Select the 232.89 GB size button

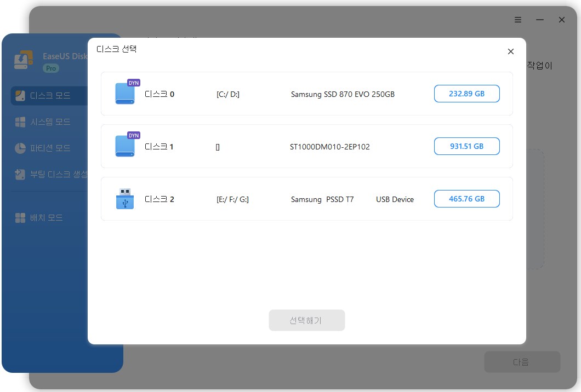coord(466,94)
